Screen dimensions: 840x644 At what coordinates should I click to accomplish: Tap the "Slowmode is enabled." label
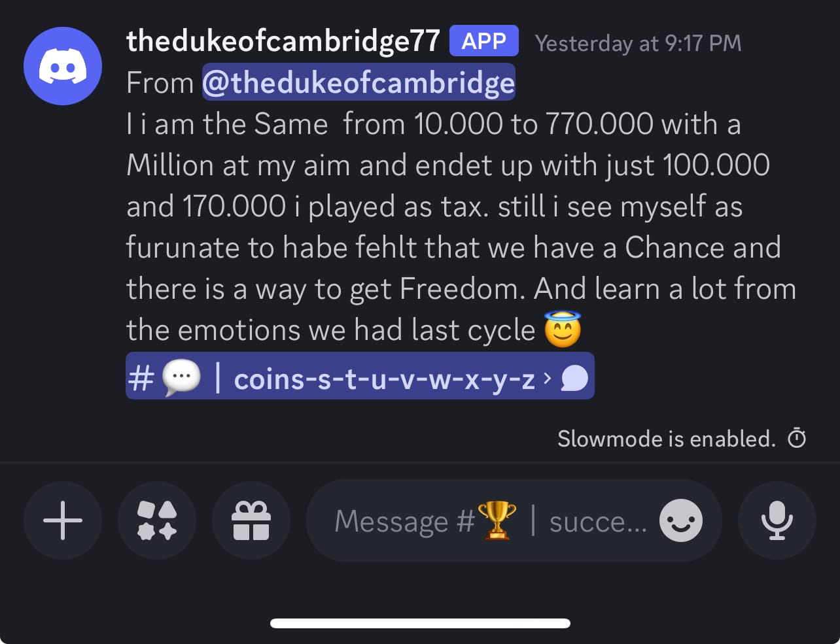tap(666, 439)
